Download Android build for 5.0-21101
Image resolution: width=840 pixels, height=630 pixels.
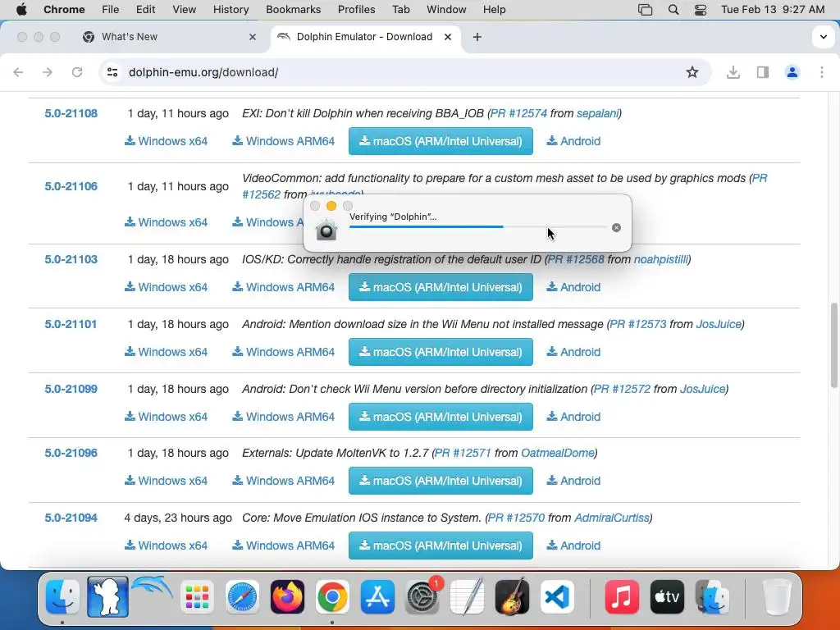[x=573, y=352]
